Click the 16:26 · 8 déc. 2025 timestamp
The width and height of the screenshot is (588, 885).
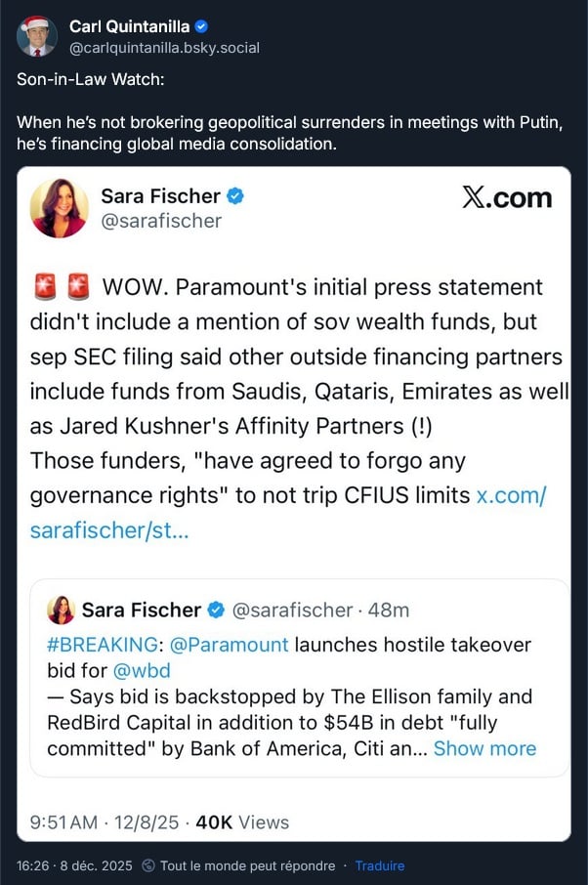click(74, 865)
